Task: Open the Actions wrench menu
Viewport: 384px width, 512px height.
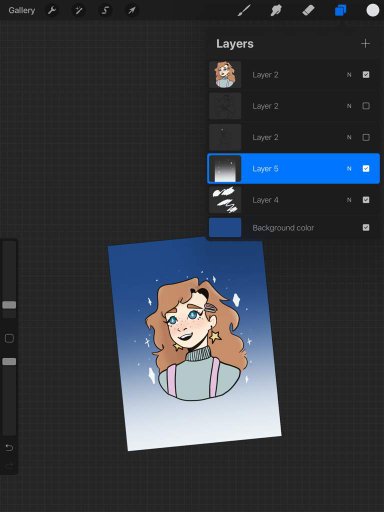Action: point(52,10)
